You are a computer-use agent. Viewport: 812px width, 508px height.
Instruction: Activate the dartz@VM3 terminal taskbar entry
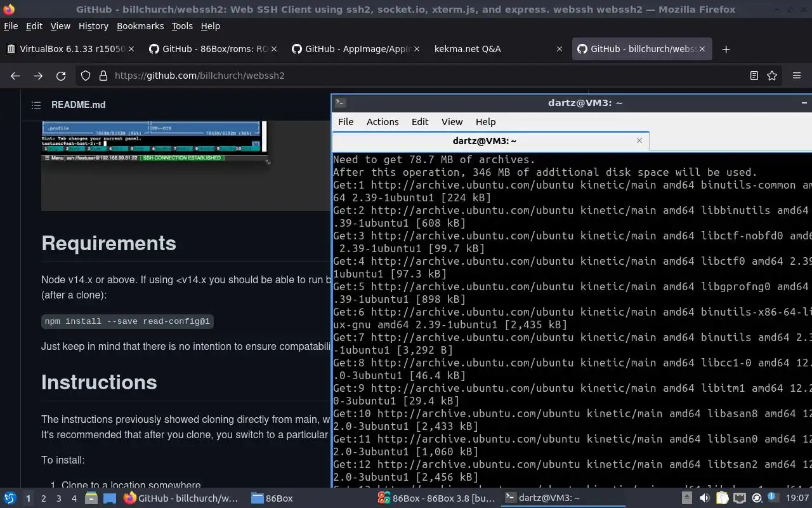pyautogui.click(x=564, y=498)
